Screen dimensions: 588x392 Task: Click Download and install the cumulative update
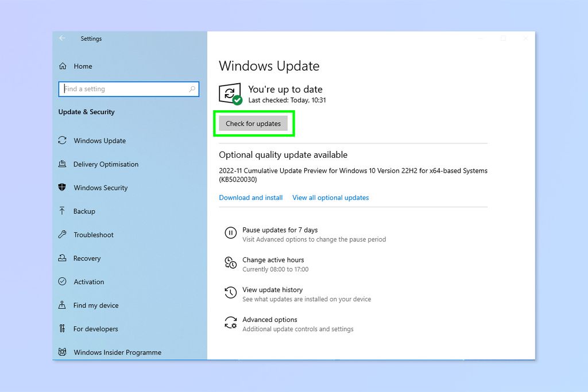coord(250,197)
